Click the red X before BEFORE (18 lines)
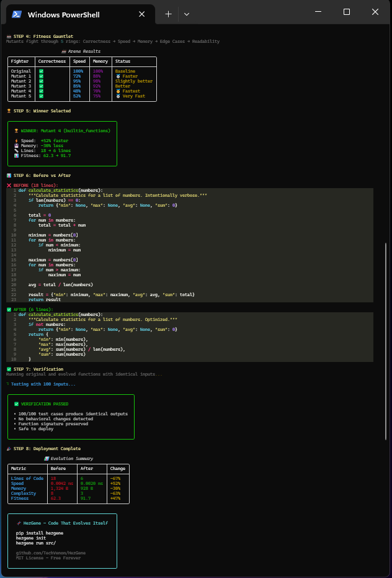 pos(9,185)
